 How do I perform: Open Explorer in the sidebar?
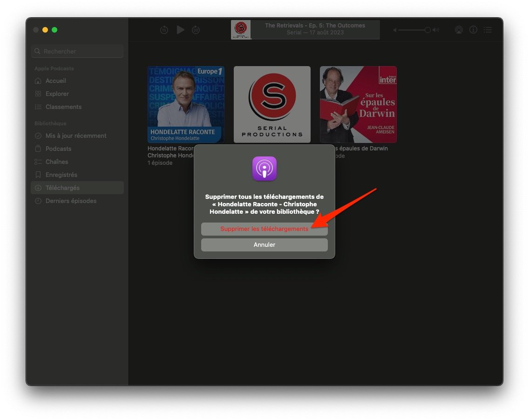[x=77, y=94]
